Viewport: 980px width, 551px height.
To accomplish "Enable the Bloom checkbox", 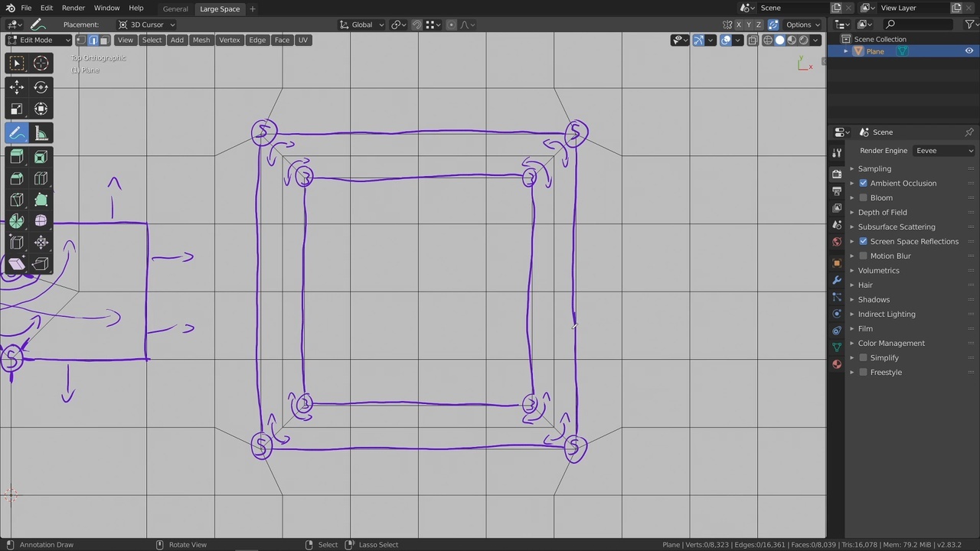I will tap(863, 197).
